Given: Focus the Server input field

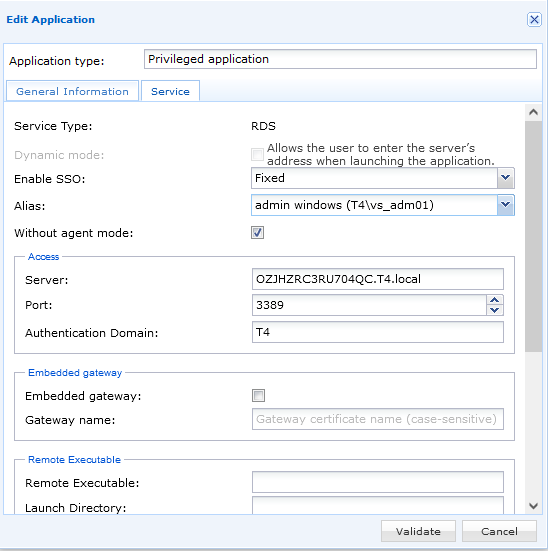Looking at the screenshot, I should click(378, 279).
